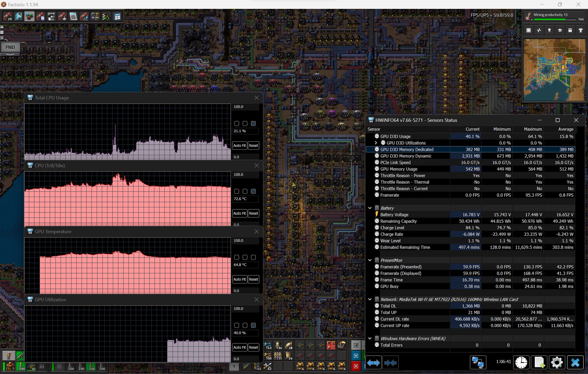
Task: Collapse the PresentMon sensor group
Action: [370, 260]
